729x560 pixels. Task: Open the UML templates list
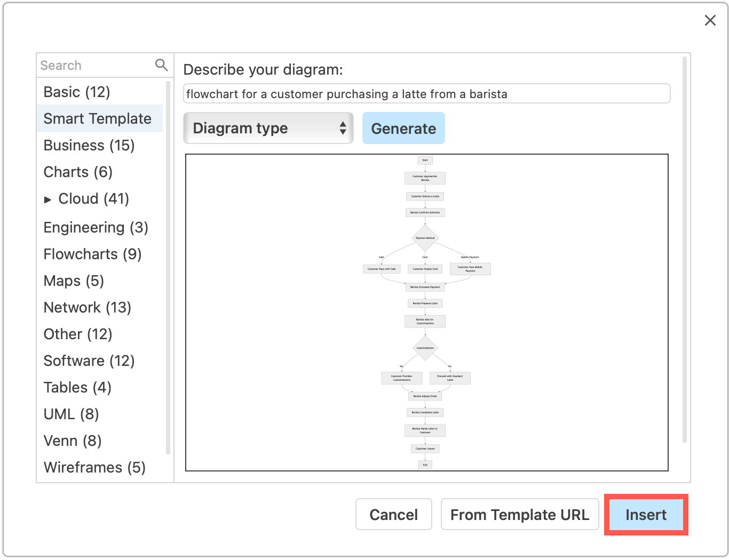(x=71, y=414)
